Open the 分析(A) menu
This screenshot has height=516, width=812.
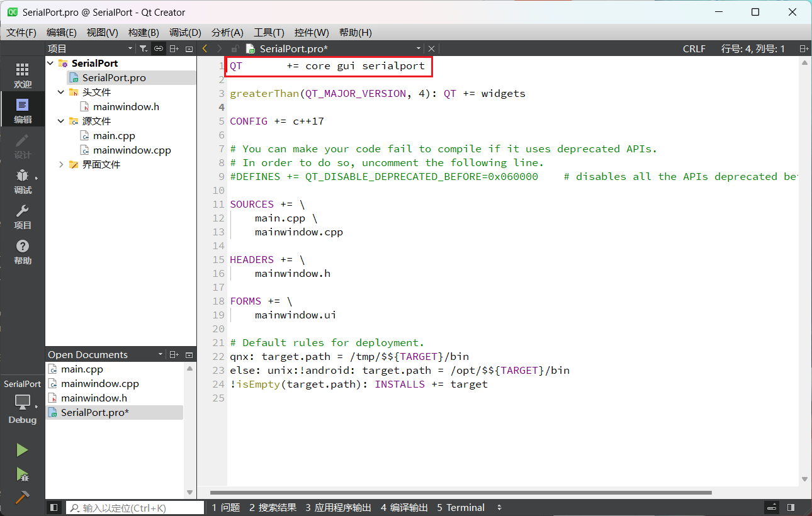[227, 33]
